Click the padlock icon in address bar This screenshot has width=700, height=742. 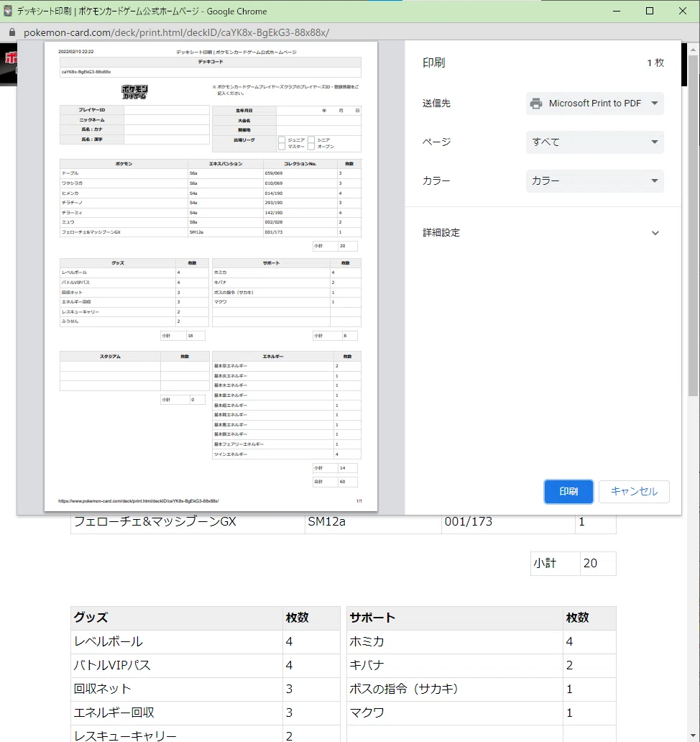12,32
